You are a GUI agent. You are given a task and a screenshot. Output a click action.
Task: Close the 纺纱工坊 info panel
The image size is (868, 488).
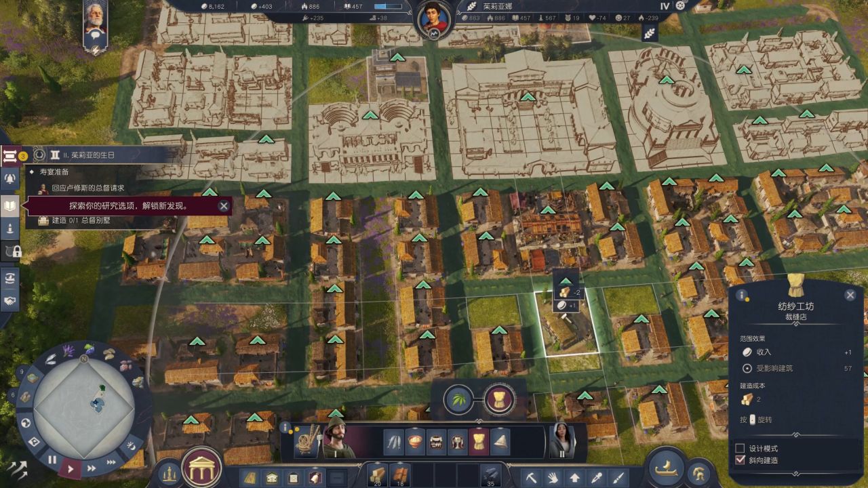(850, 295)
